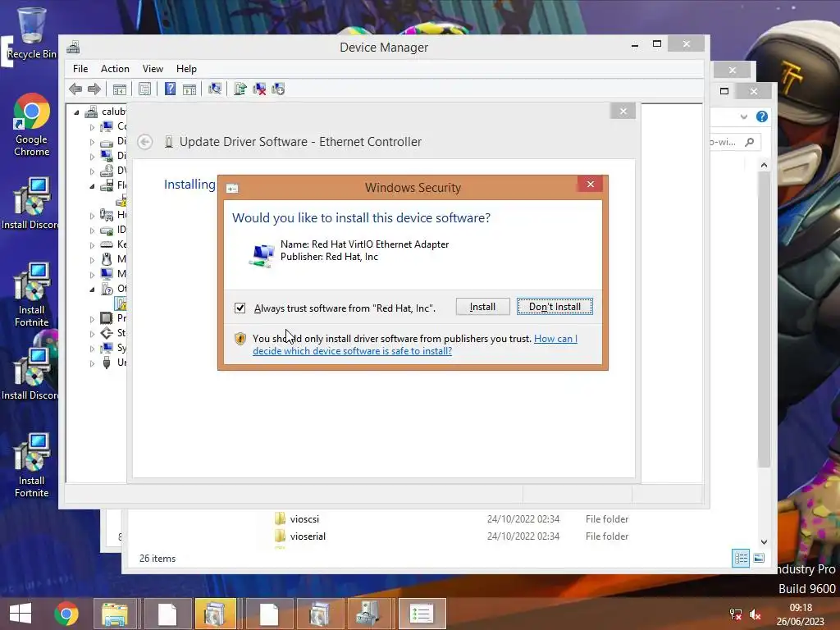Select the Human Interface Devices icon

pyautogui.click(x=107, y=215)
